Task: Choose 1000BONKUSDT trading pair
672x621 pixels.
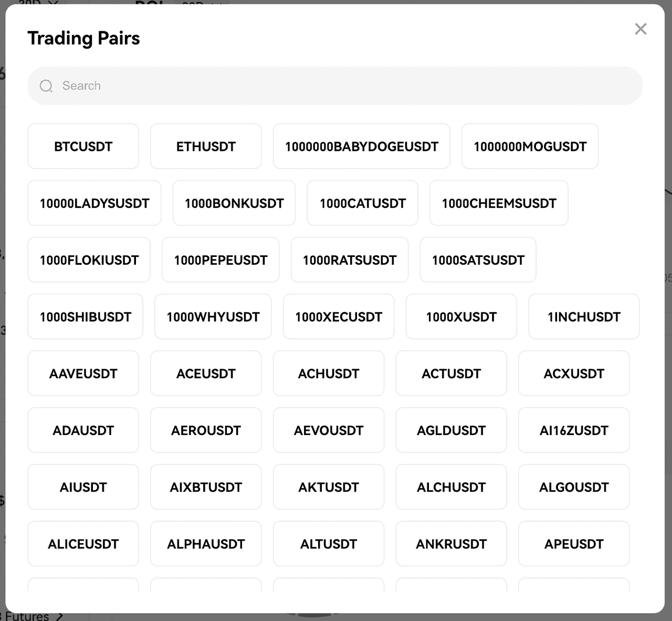Action: point(234,203)
